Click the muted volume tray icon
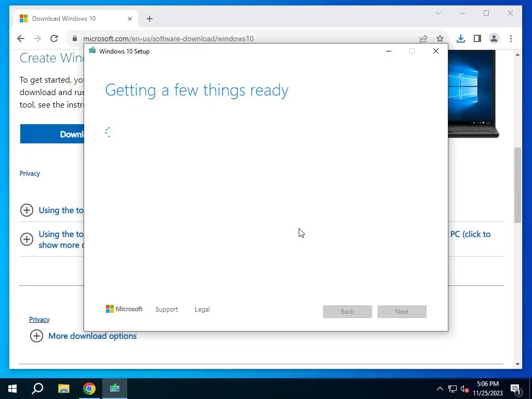 464,389
